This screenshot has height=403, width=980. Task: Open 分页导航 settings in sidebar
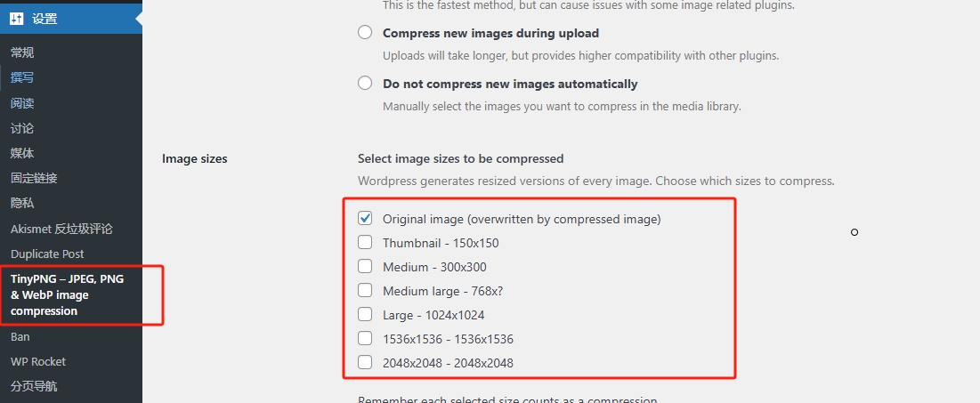pos(34,386)
